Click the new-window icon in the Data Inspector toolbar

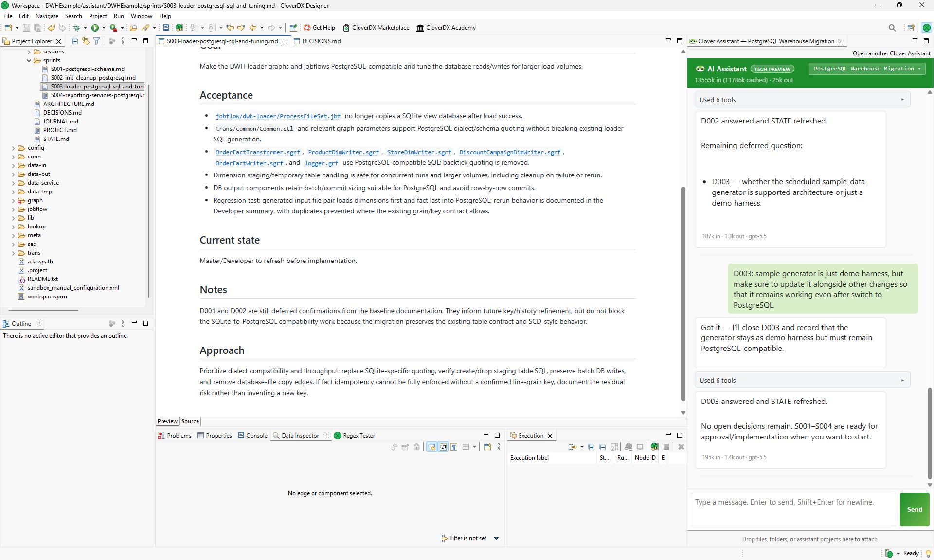pyautogui.click(x=487, y=447)
